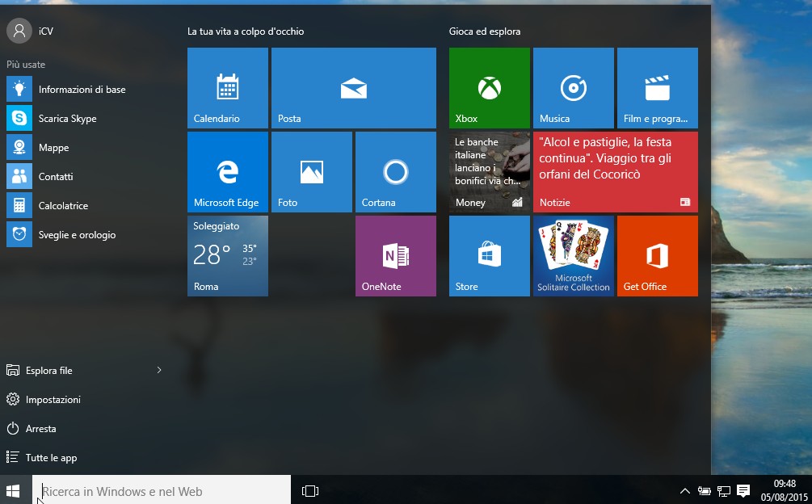
Task: Open Sveglie e orologio app
Action: coord(88,234)
